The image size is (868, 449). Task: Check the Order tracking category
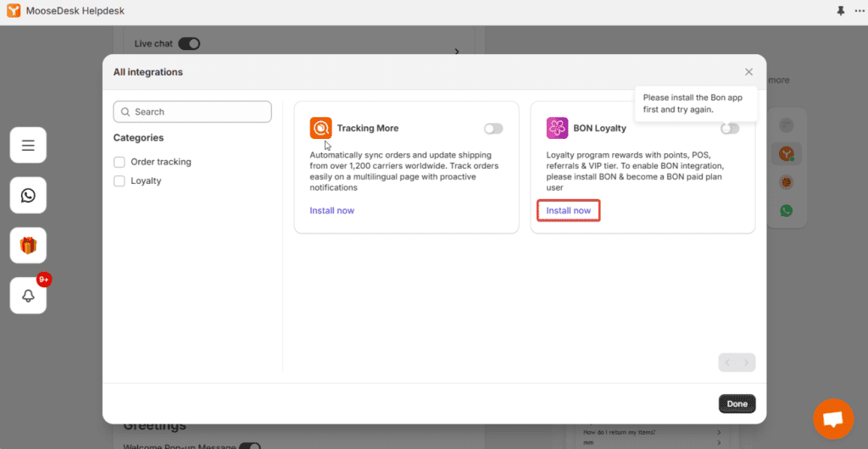pos(119,162)
